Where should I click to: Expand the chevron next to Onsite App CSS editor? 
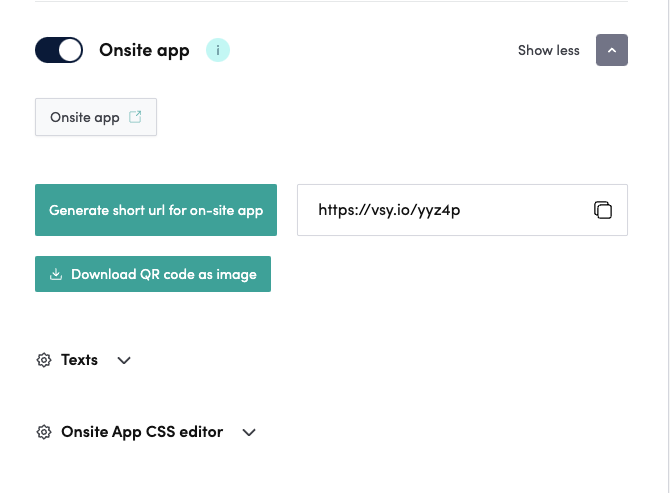tap(249, 432)
